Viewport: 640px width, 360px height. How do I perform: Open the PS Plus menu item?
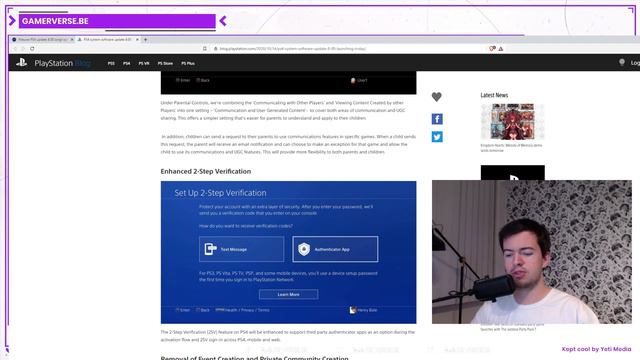coord(188,63)
